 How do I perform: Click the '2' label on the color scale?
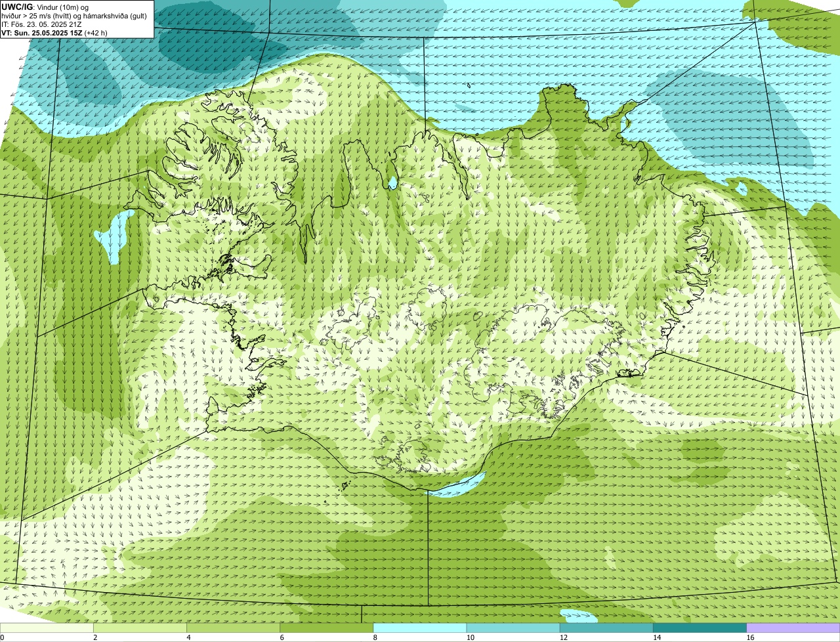95,637
